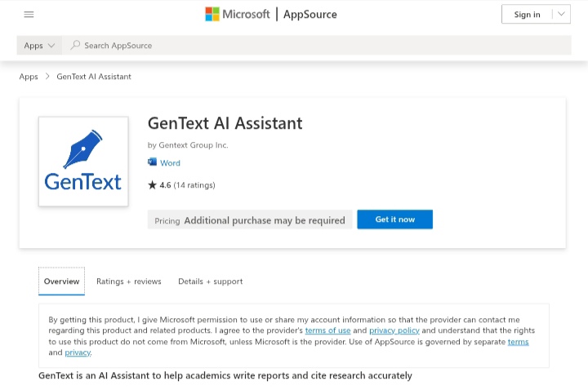Click the breadcrumb chevron separator
Viewport: 588px width, 390px height.
47,76
